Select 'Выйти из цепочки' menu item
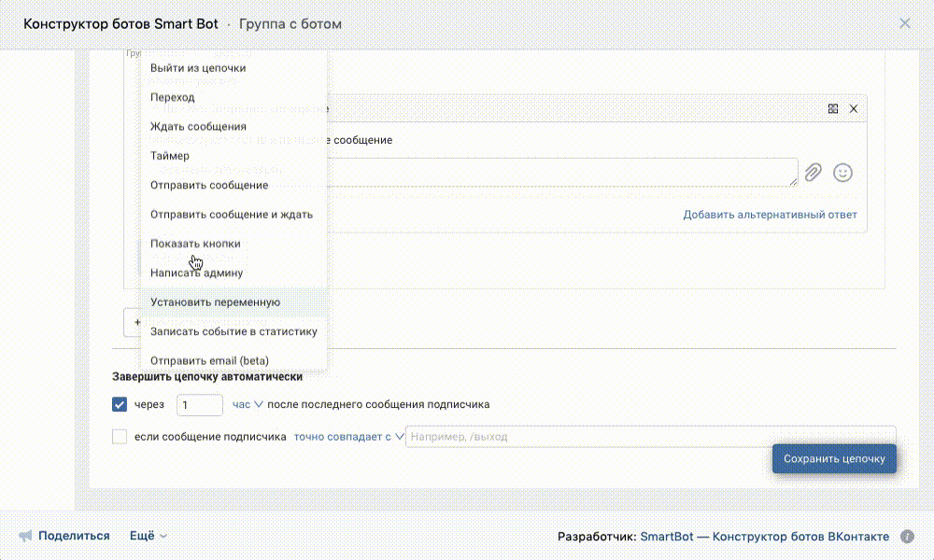The height and width of the screenshot is (560, 934). coord(233,68)
